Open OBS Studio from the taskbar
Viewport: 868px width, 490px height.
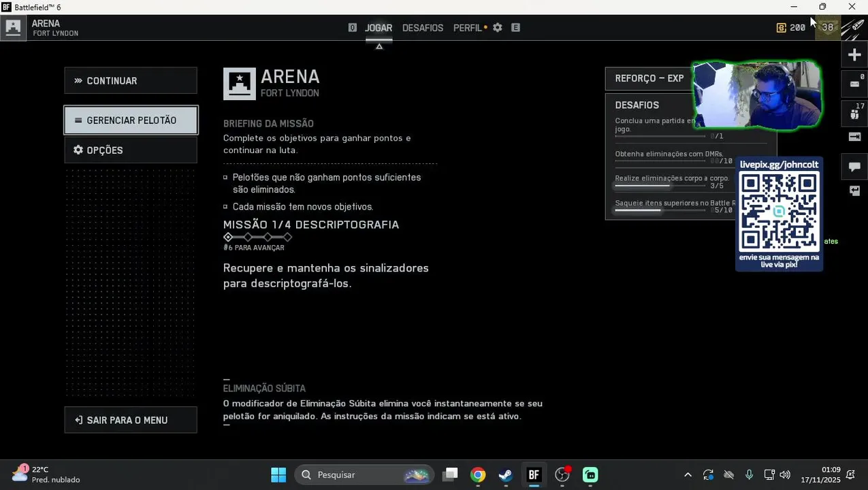562,474
